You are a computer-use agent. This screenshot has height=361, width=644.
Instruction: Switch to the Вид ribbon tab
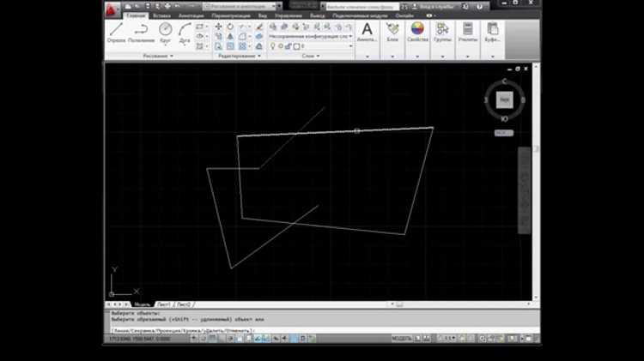pos(263,15)
